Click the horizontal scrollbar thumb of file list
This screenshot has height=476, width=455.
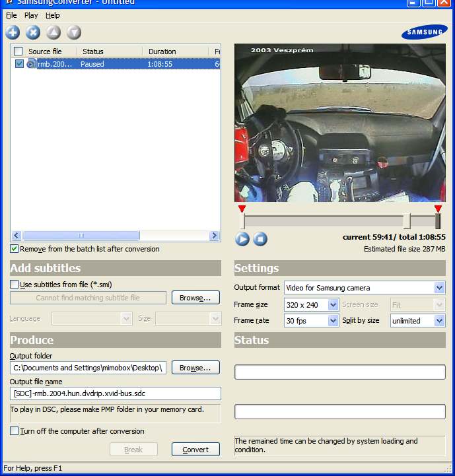pos(81,235)
